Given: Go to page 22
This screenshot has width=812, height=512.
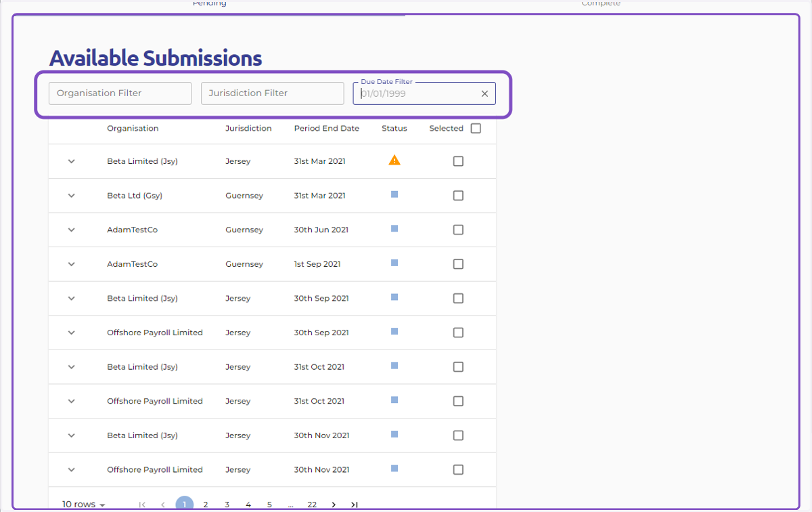Looking at the screenshot, I should click(312, 505).
